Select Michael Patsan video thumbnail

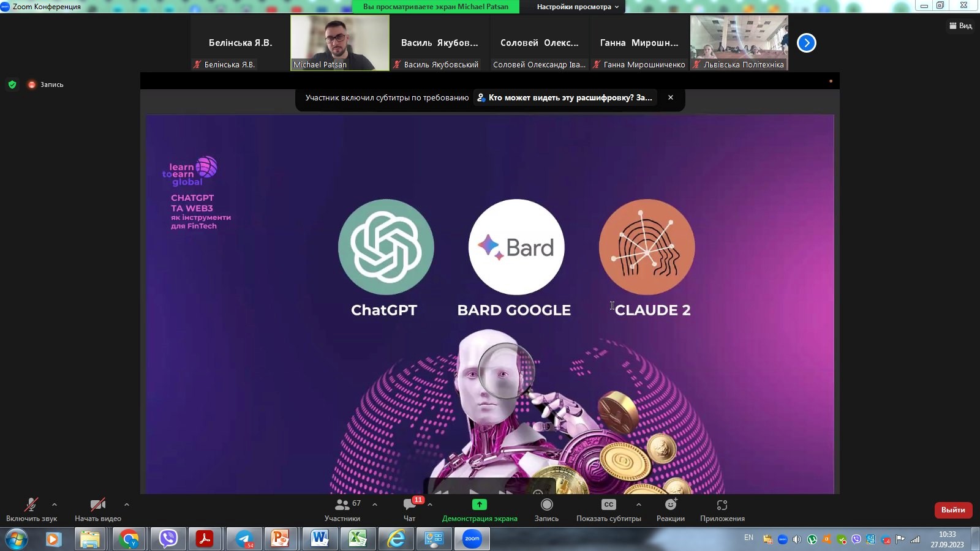[x=340, y=43]
